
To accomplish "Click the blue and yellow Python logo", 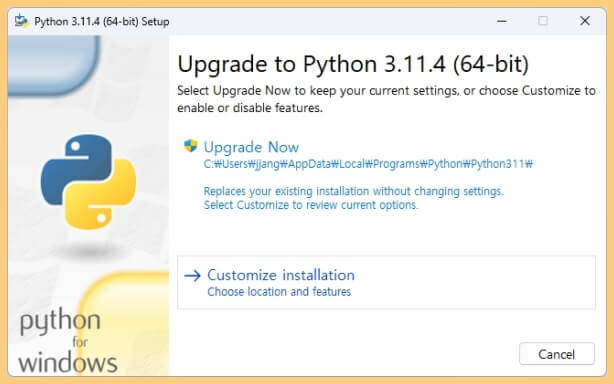I will 88,182.
